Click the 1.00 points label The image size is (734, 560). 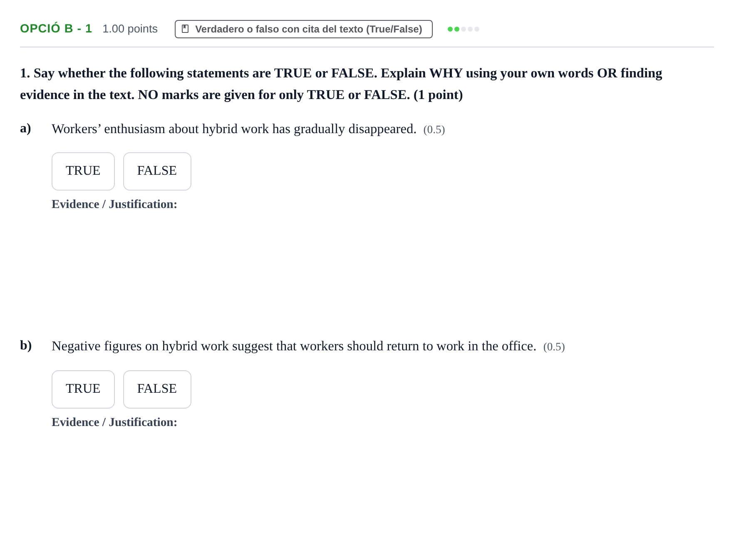[130, 29]
